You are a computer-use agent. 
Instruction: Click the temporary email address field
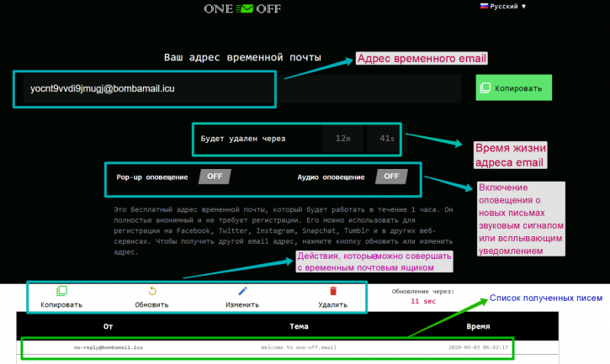tap(242, 88)
